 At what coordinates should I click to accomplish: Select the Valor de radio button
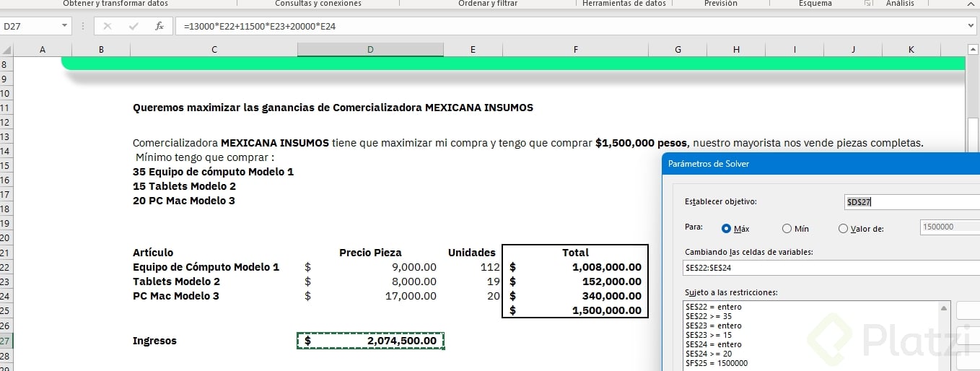coord(843,228)
